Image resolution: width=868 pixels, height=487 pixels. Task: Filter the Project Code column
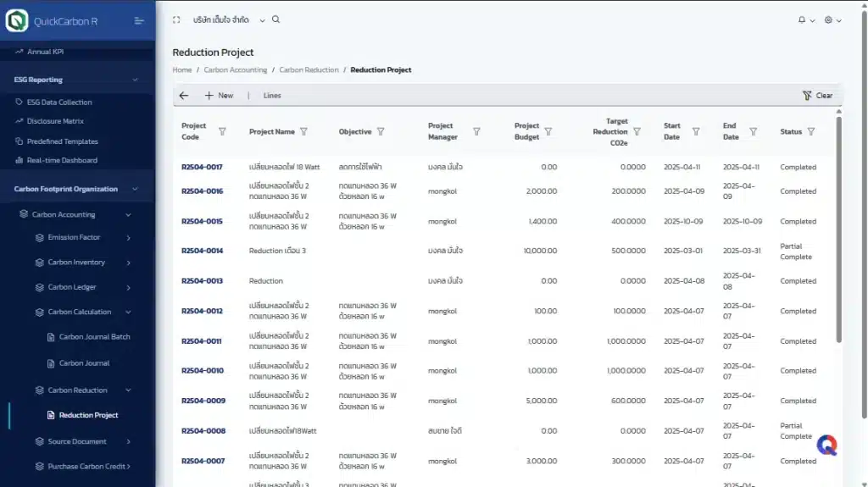click(x=222, y=132)
